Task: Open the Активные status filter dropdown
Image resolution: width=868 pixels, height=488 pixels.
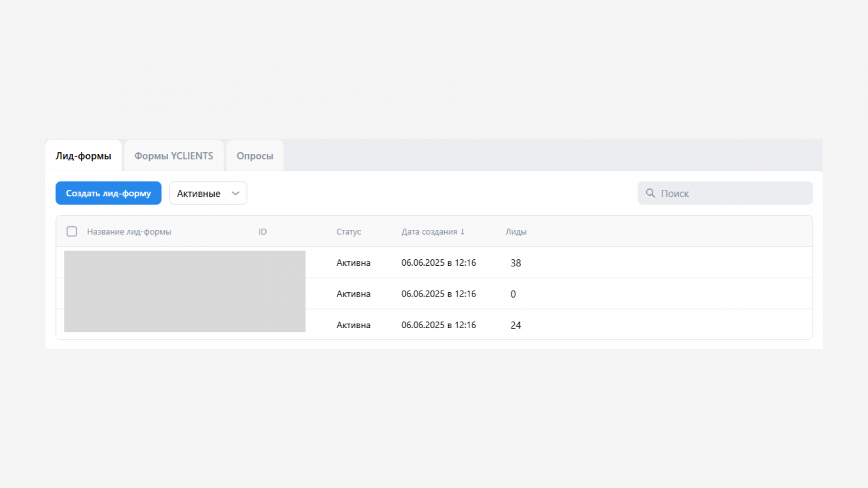Action: click(208, 193)
